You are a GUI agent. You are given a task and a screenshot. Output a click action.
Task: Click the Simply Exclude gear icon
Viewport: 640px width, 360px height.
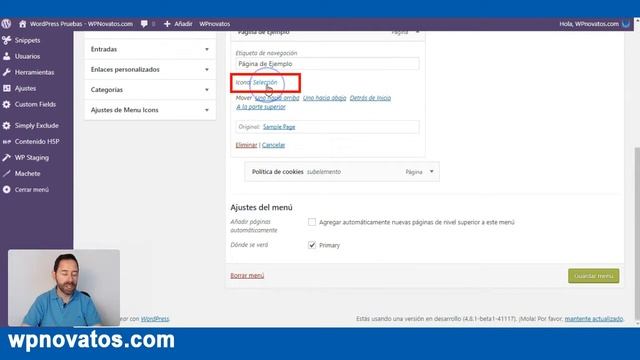pos(7,125)
